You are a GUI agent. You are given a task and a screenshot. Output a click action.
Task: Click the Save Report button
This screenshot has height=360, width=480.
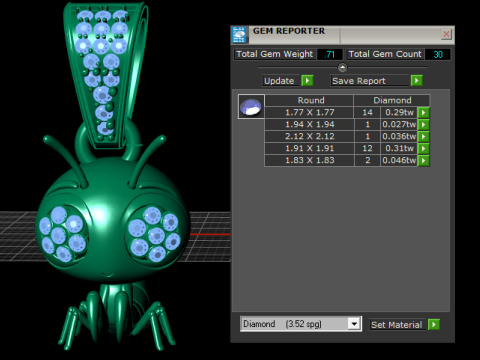pyautogui.click(x=369, y=81)
